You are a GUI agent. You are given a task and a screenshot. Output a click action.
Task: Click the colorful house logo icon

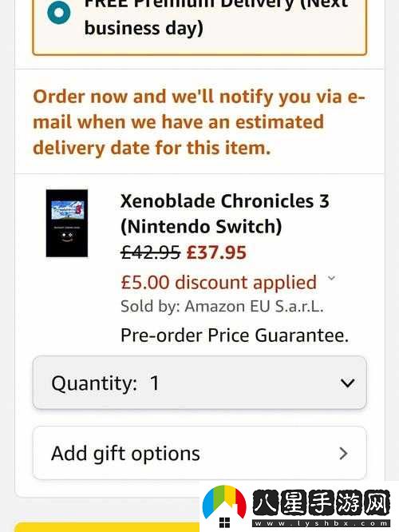click(224, 507)
